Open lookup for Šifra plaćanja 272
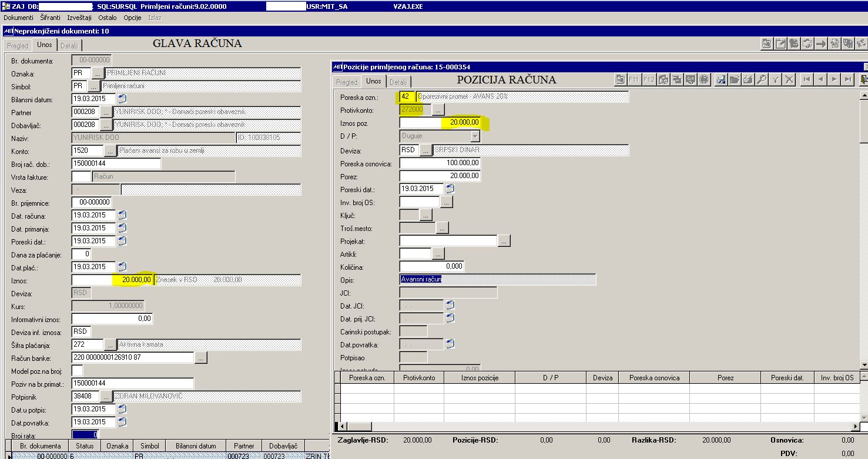Viewport: 868px width, 459px height. [110, 344]
